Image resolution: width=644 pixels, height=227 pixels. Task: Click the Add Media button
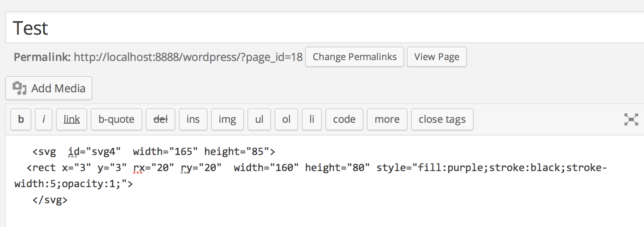[49, 88]
